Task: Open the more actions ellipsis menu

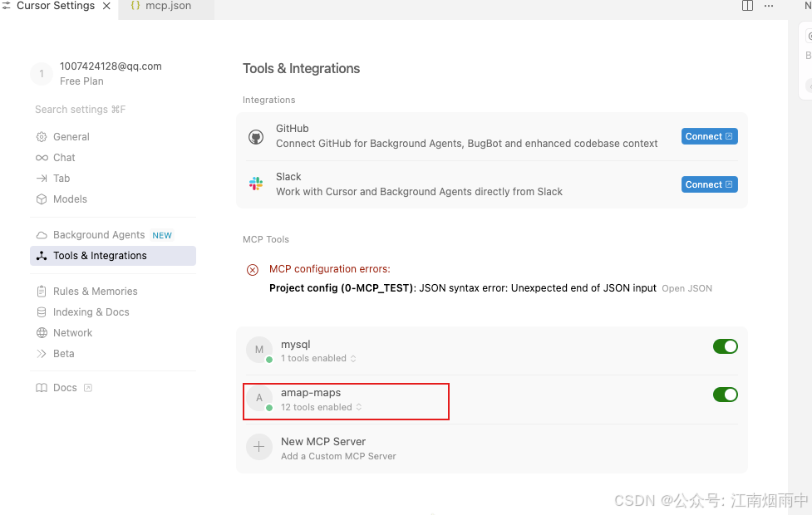Action: 769,6
